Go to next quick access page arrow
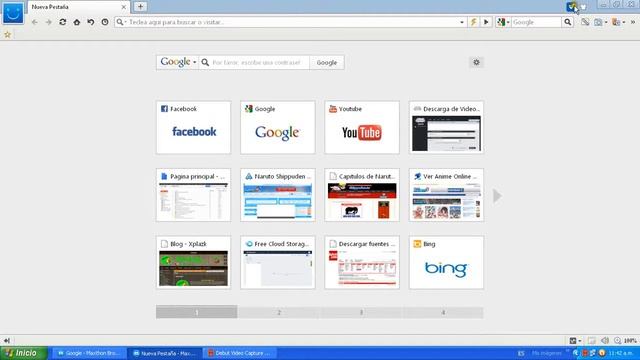The width and height of the screenshot is (640, 360). point(497,196)
